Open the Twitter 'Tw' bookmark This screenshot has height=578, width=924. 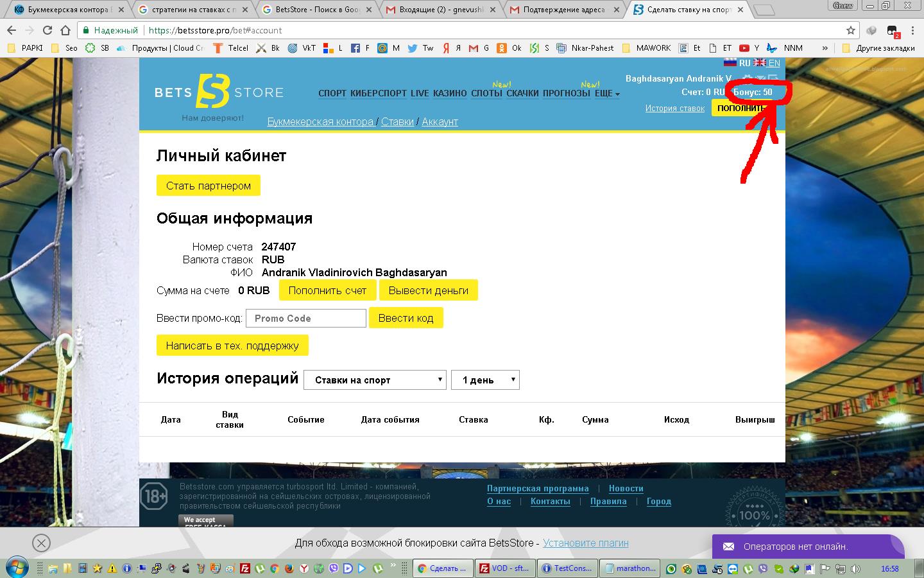click(421, 48)
